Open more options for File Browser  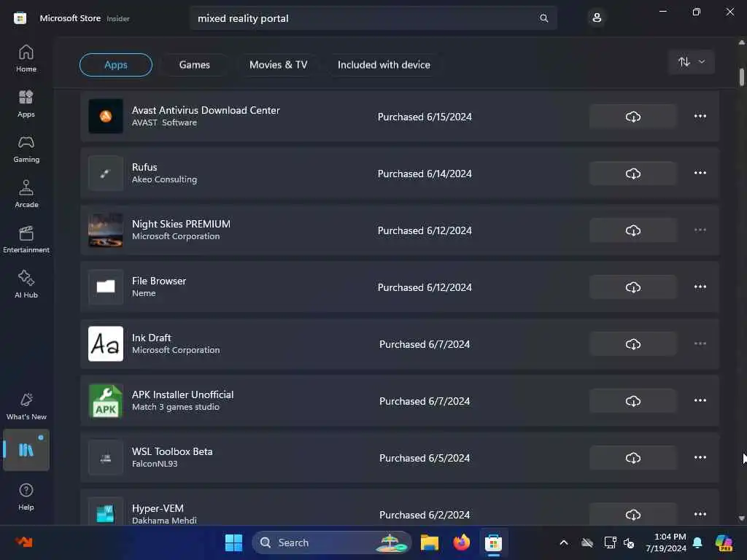700,287
